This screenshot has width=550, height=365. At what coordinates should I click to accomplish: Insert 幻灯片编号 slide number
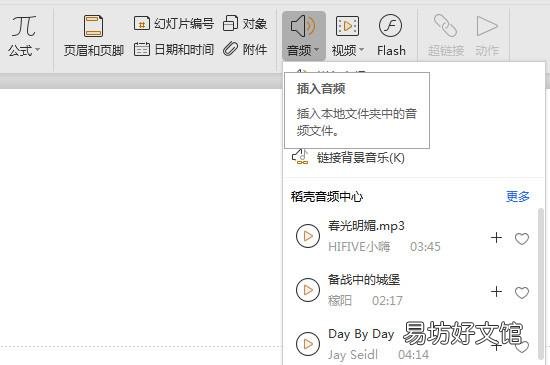click(x=174, y=24)
